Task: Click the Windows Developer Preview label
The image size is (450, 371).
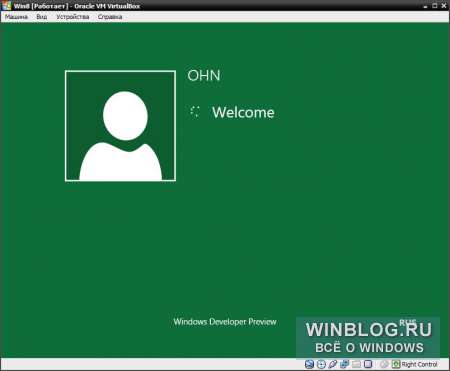Action: point(225,322)
